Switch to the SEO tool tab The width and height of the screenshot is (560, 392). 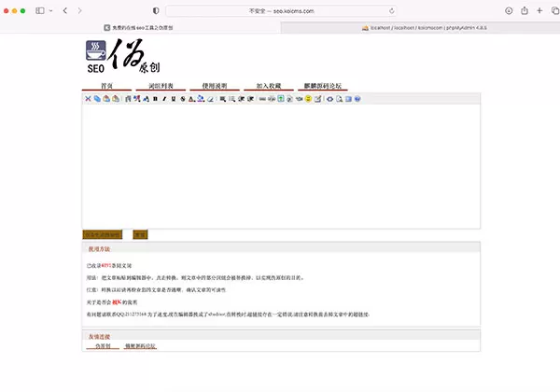click(x=140, y=27)
